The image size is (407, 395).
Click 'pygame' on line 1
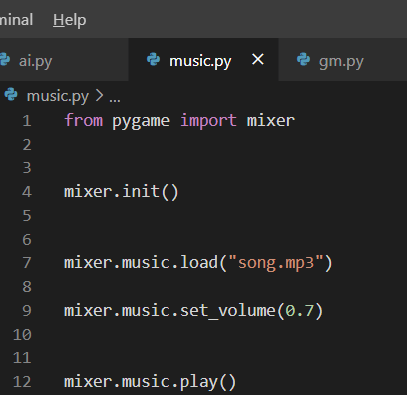tap(141, 121)
